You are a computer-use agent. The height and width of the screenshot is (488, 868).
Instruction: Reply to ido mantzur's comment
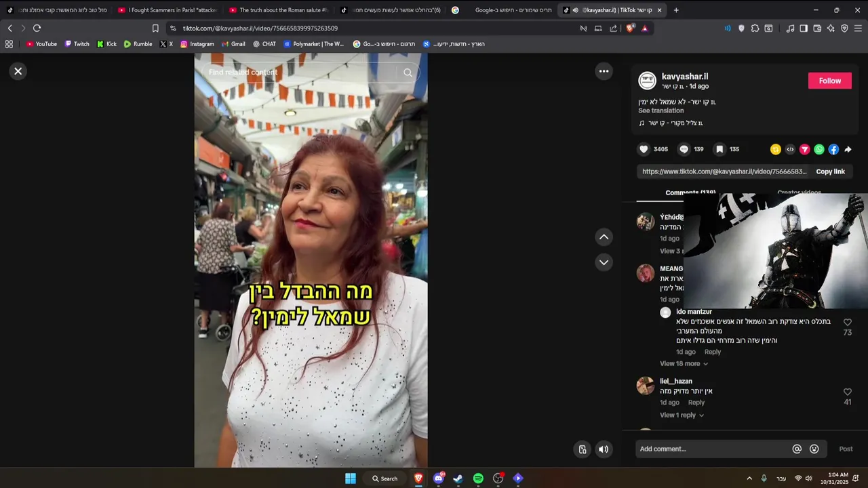712,352
